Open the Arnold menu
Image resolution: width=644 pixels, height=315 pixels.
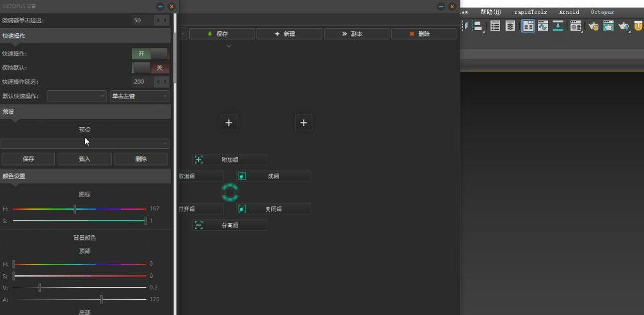click(x=569, y=12)
